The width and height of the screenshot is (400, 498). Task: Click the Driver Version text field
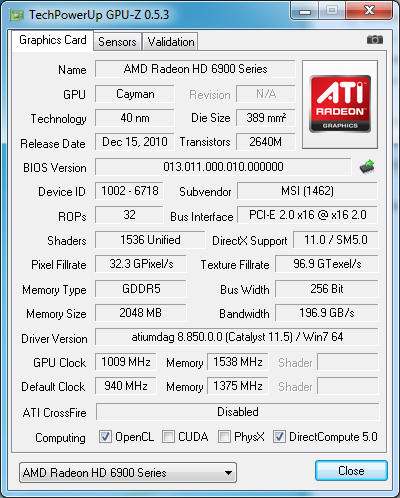(237, 337)
